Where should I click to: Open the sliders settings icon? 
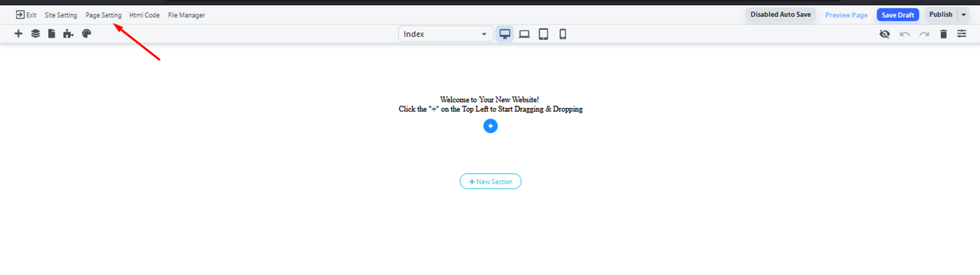pos(962,34)
